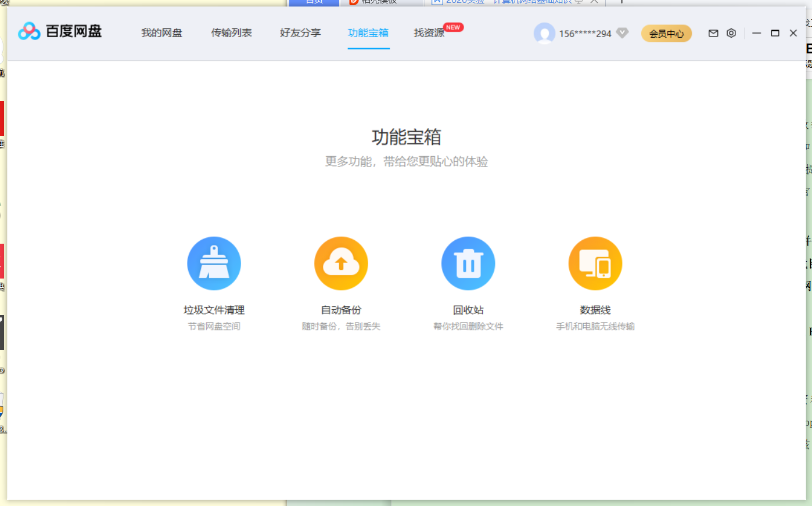Viewport: 812px width, 506px height.
Task: Open the 好友分享 section
Action: coord(300,33)
